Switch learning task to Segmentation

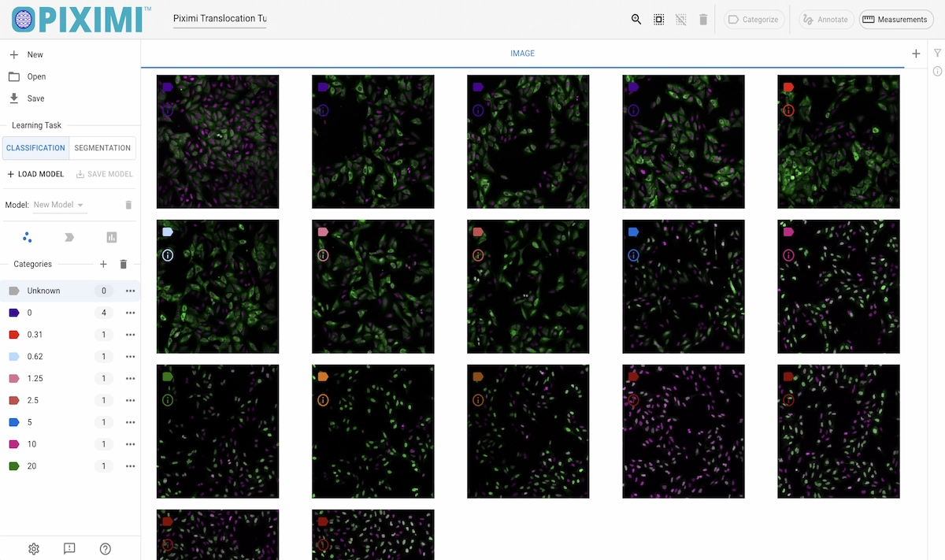pyautogui.click(x=102, y=148)
